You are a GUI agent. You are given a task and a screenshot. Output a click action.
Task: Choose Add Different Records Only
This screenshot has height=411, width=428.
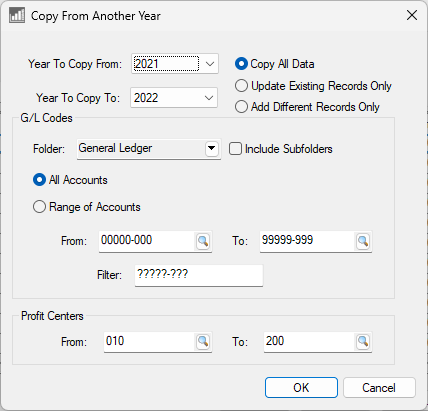[307, 107]
